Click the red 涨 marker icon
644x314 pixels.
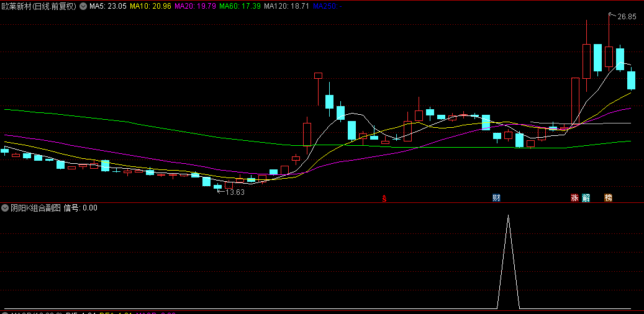(x=574, y=198)
